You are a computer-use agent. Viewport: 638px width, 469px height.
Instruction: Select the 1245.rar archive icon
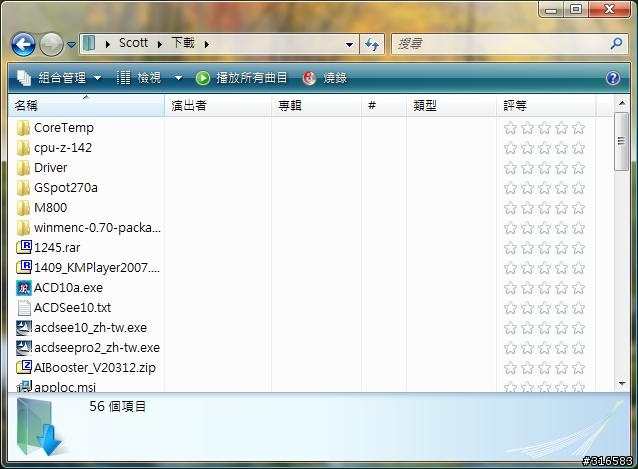coord(24,247)
